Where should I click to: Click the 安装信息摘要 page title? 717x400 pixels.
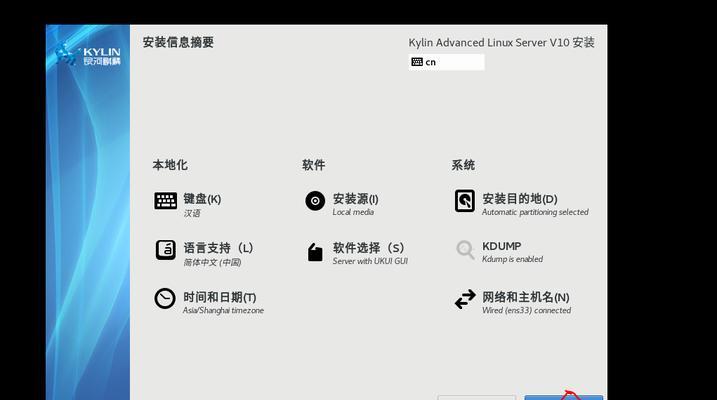point(178,43)
